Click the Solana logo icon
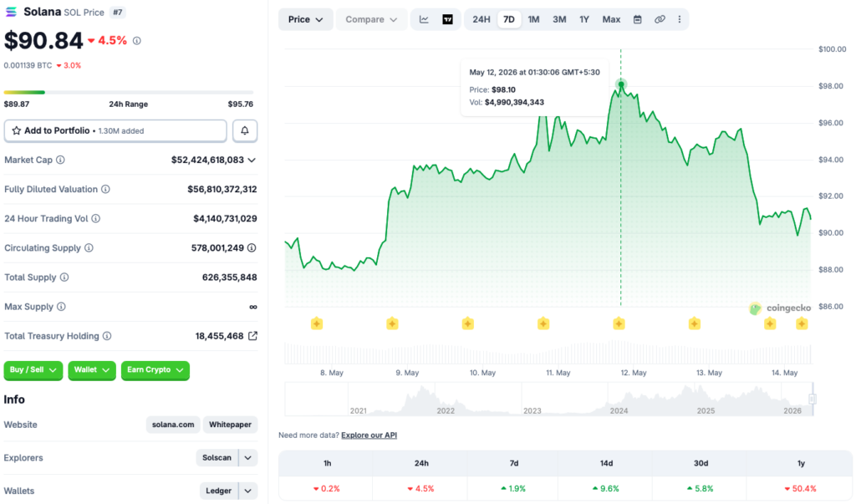Image resolution: width=856 pixels, height=504 pixels. (x=11, y=12)
